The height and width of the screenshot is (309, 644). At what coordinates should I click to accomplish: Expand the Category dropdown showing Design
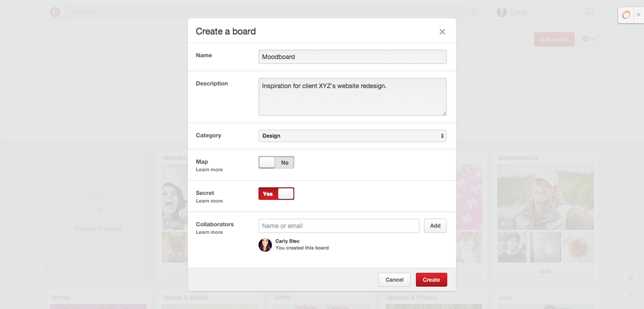pos(352,136)
